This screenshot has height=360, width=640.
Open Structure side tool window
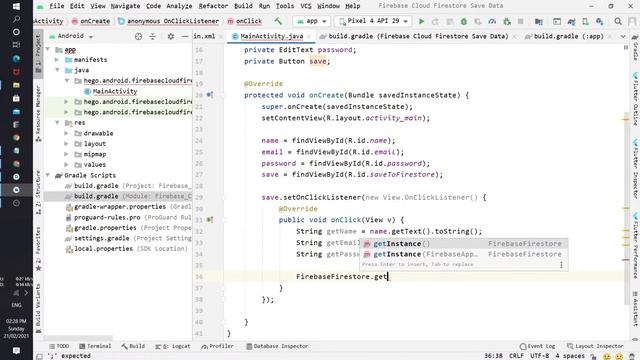click(38, 192)
